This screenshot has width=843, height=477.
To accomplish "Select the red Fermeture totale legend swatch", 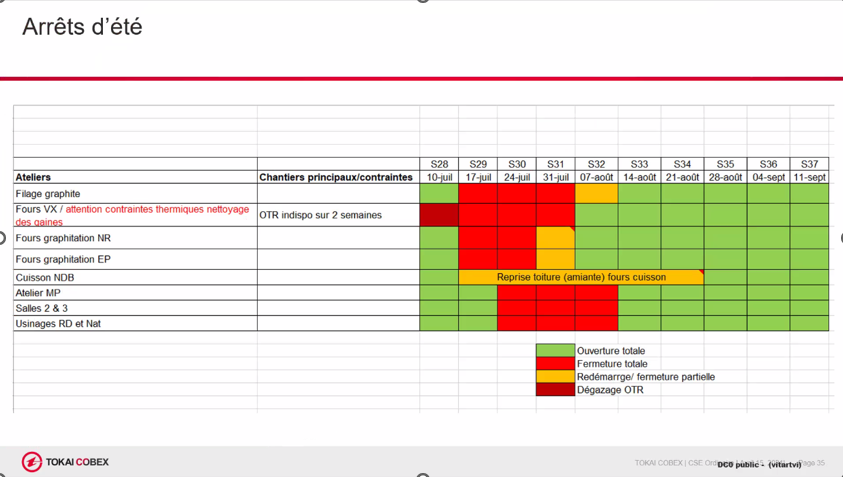I will click(555, 364).
